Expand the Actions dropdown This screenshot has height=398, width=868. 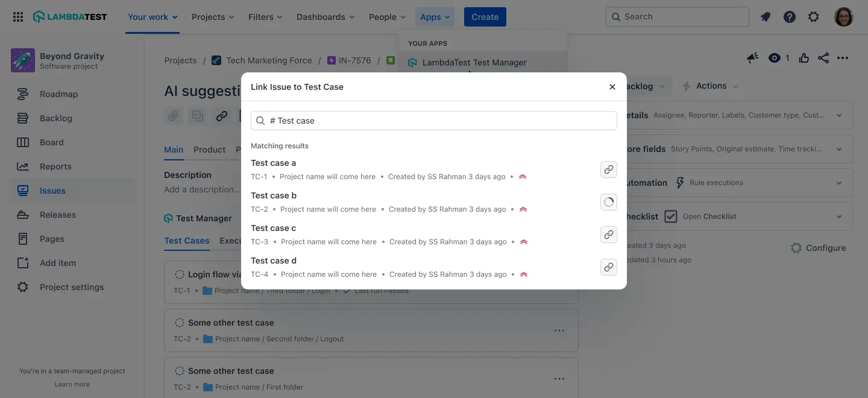tap(711, 86)
